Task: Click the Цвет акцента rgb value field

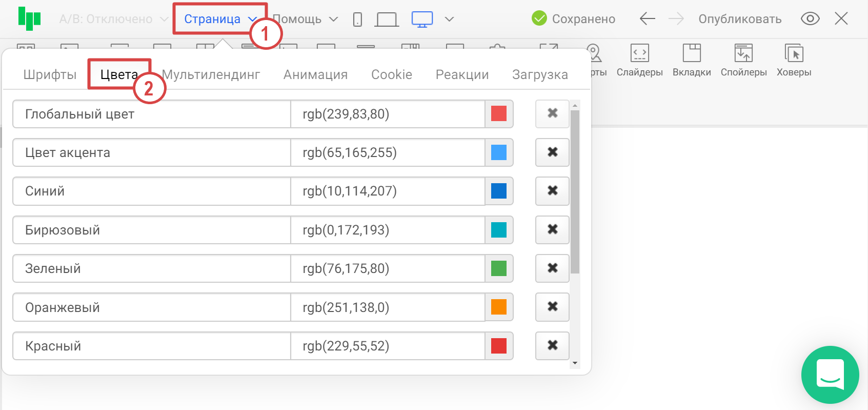Action: (x=387, y=152)
